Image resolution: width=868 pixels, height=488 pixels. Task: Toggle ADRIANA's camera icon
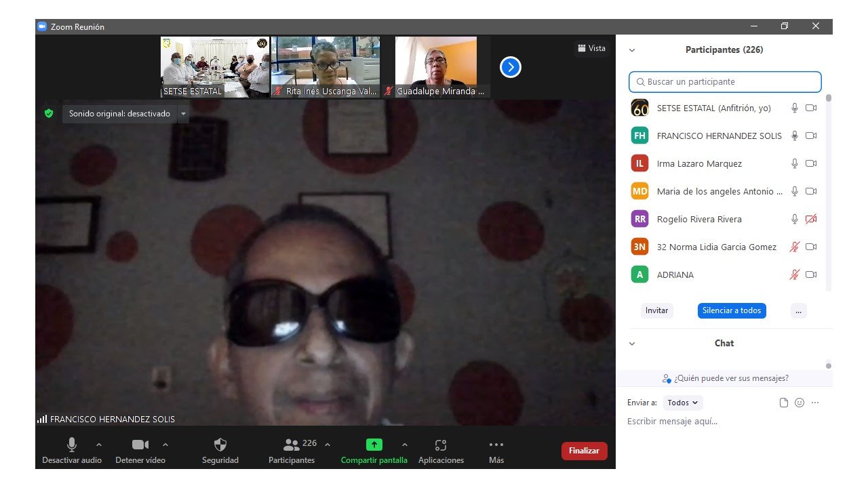811,274
